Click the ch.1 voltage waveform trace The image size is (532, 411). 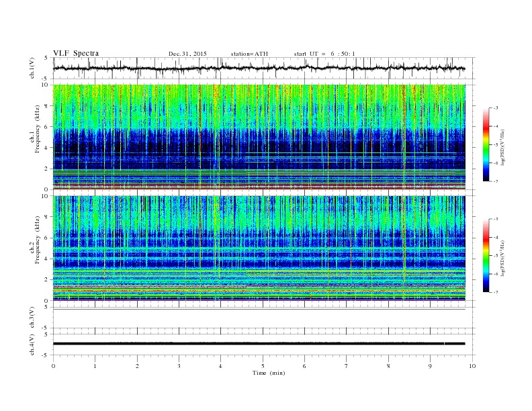tap(259, 68)
